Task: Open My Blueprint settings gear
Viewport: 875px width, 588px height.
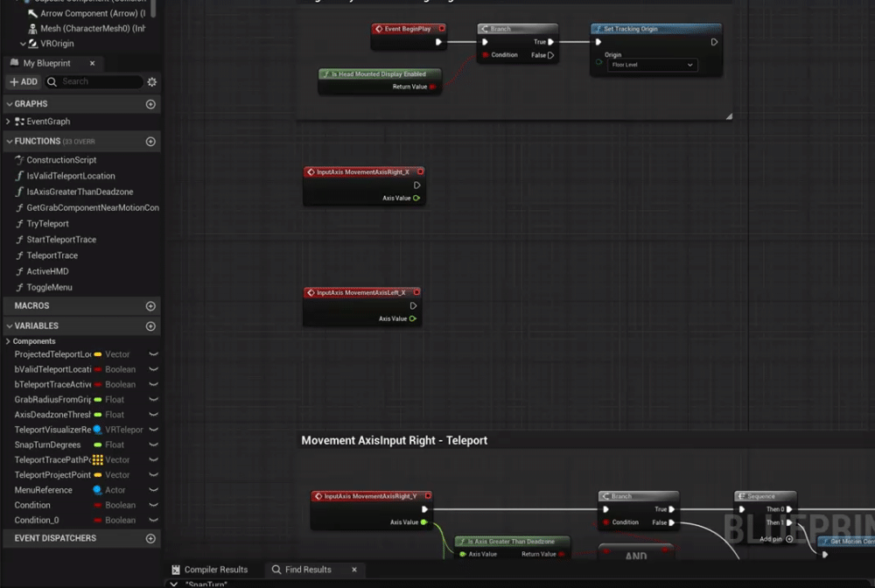Action: click(151, 82)
